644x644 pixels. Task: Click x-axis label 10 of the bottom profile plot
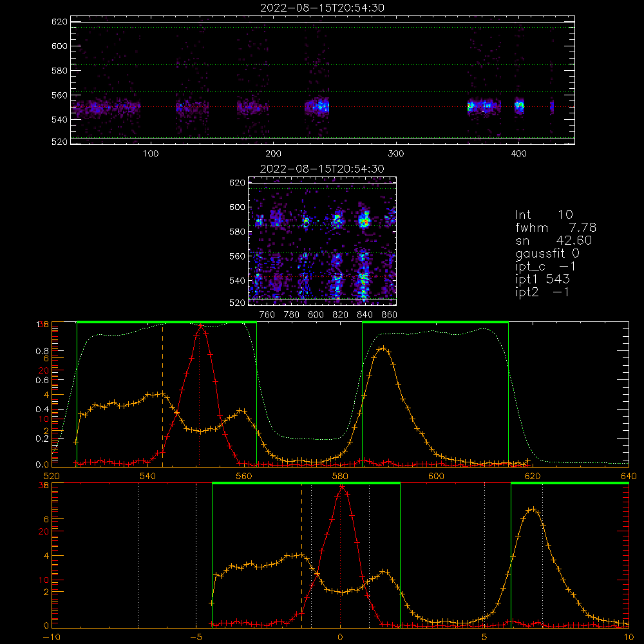click(x=629, y=637)
